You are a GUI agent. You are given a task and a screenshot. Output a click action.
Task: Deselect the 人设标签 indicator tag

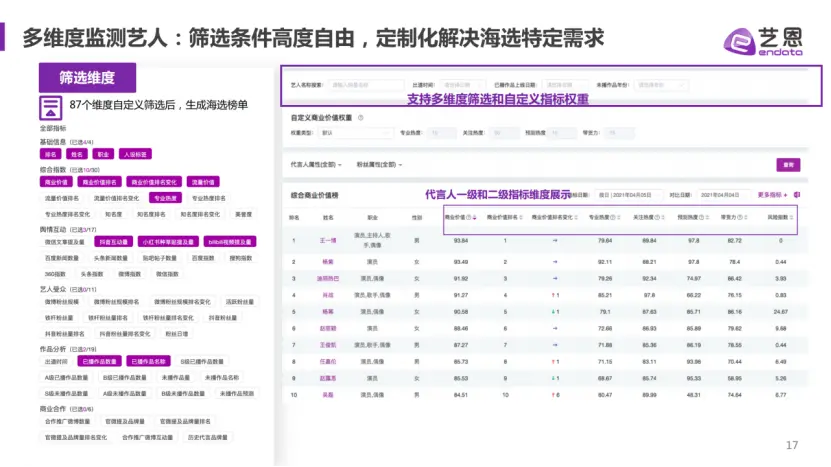pos(135,154)
